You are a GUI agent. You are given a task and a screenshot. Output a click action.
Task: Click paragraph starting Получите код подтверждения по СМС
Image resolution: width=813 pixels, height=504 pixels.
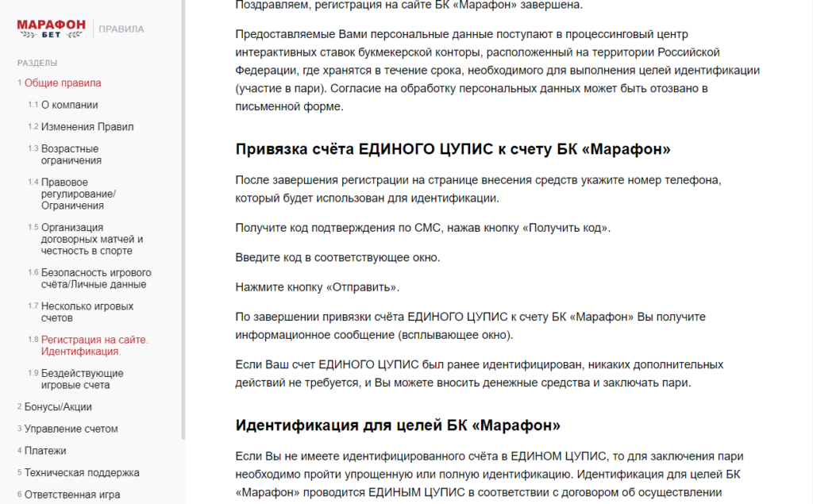coord(423,228)
